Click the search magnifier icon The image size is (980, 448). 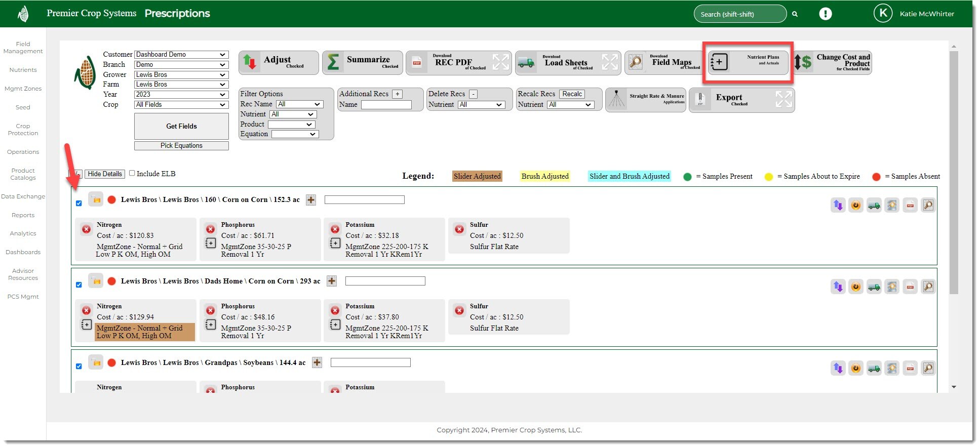795,14
